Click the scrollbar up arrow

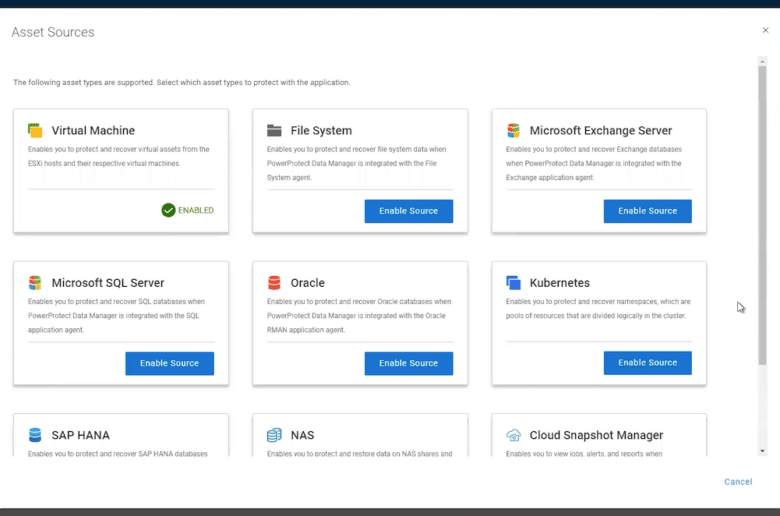point(762,61)
